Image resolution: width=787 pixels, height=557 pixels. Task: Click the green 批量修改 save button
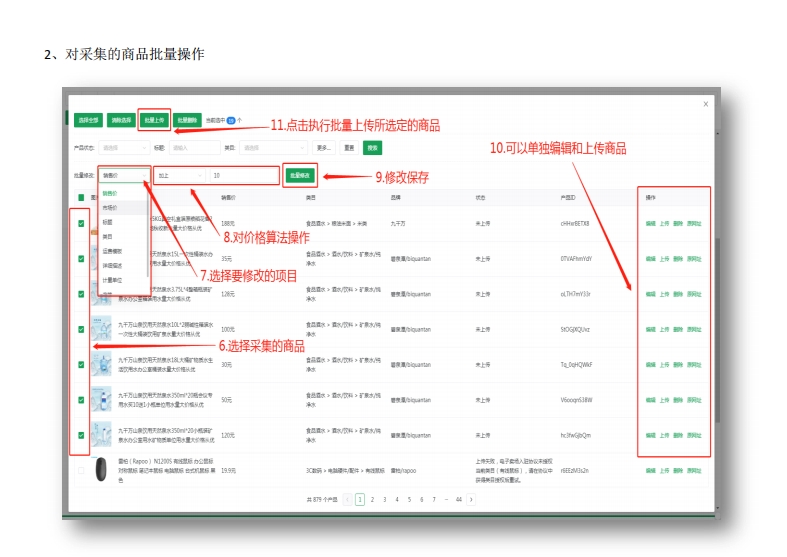(299, 175)
